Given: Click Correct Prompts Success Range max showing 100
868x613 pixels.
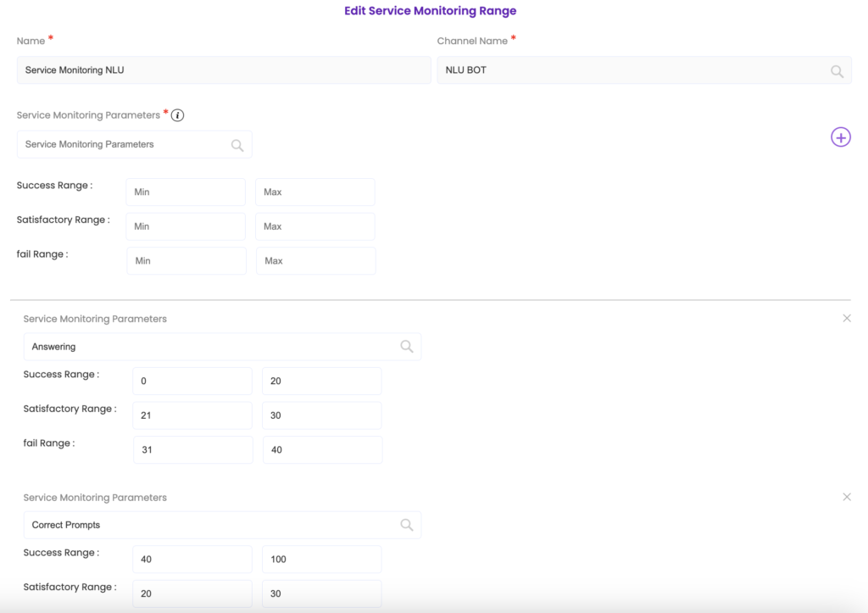Looking at the screenshot, I should pos(321,560).
